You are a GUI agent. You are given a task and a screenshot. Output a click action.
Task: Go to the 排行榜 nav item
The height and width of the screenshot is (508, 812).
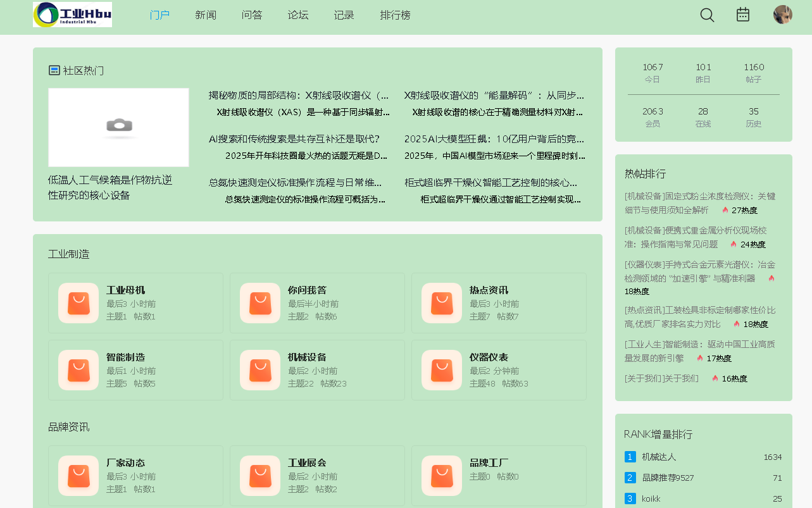coord(395,15)
